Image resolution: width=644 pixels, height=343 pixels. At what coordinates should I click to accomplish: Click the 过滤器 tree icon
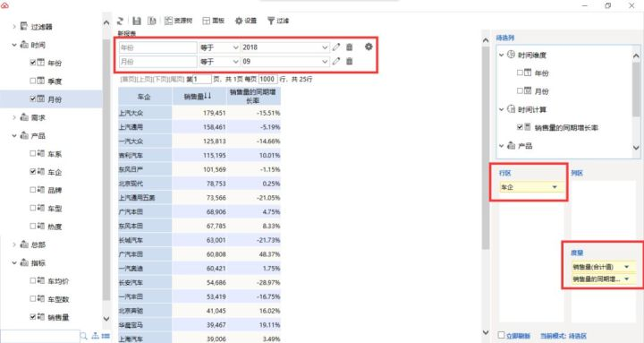point(24,26)
